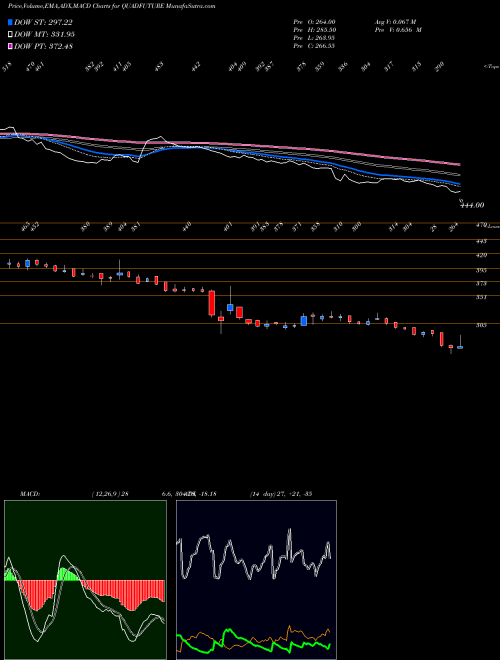The image size is (500, 660).
Task: Click the '(12,26,9) 28' MACD parameters
Action: (x=110, y=494)
